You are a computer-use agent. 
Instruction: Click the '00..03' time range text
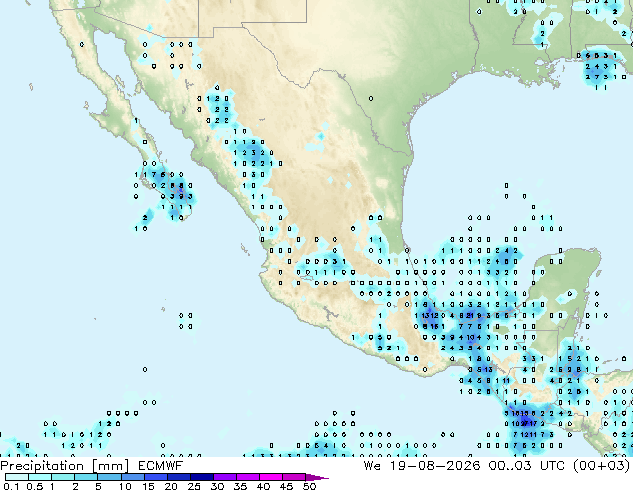tap(510, 466)
